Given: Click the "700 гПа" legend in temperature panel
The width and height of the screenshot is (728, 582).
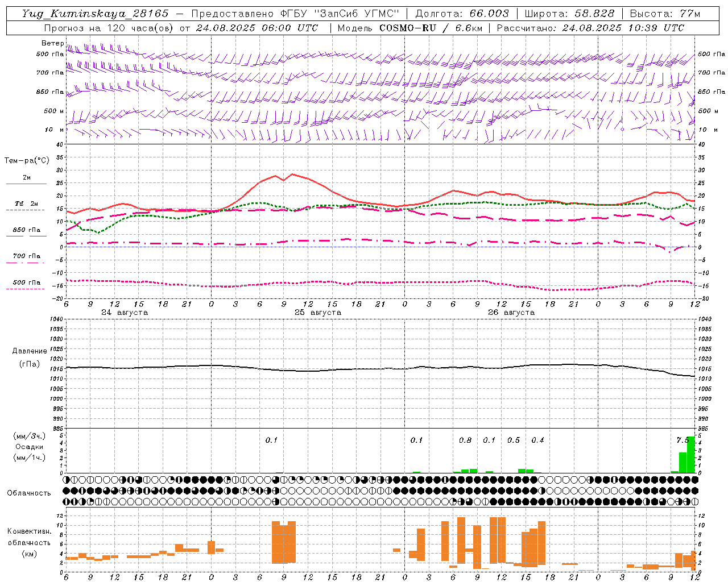Looking at the screenshot, I should point(27,256).
